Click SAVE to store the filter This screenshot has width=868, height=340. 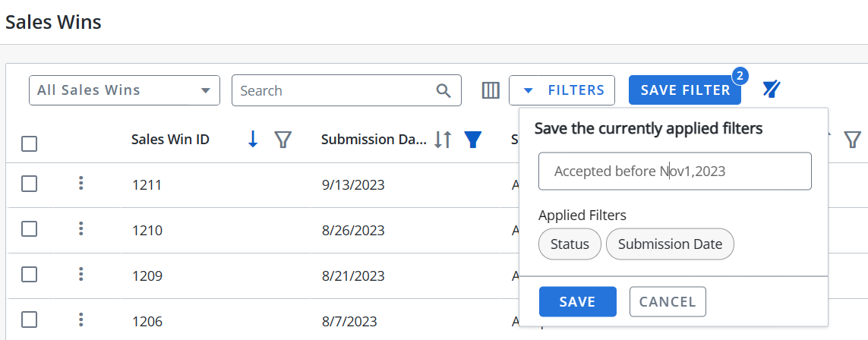point(577,302)
